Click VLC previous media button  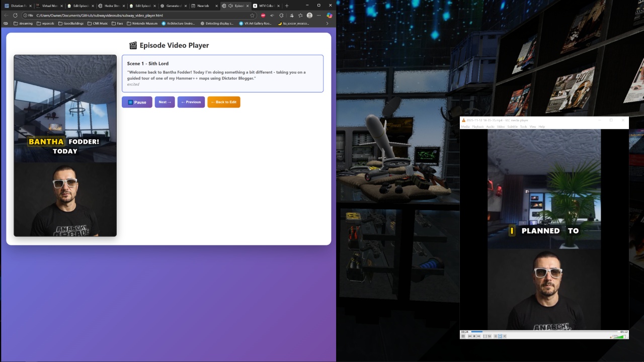pos(470,336)
